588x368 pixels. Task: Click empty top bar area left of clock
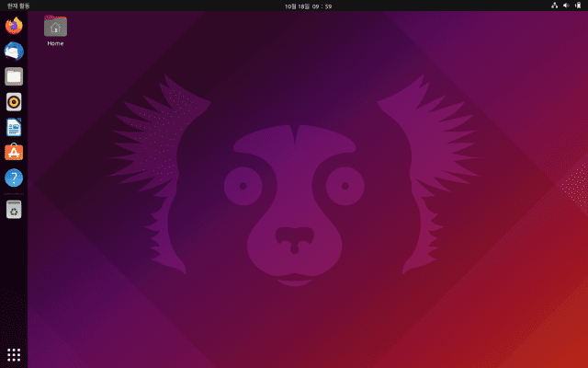[184, 6]
